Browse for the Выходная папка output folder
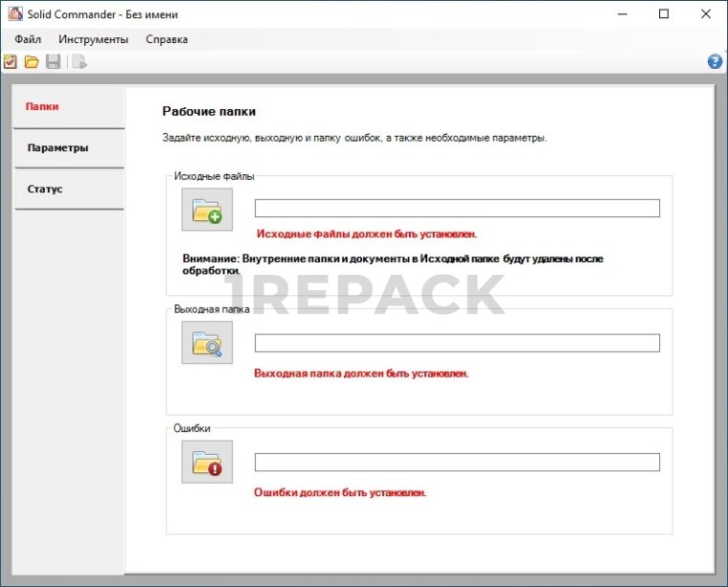Screen dimensions: 728x587 click(x=207, y=343)
